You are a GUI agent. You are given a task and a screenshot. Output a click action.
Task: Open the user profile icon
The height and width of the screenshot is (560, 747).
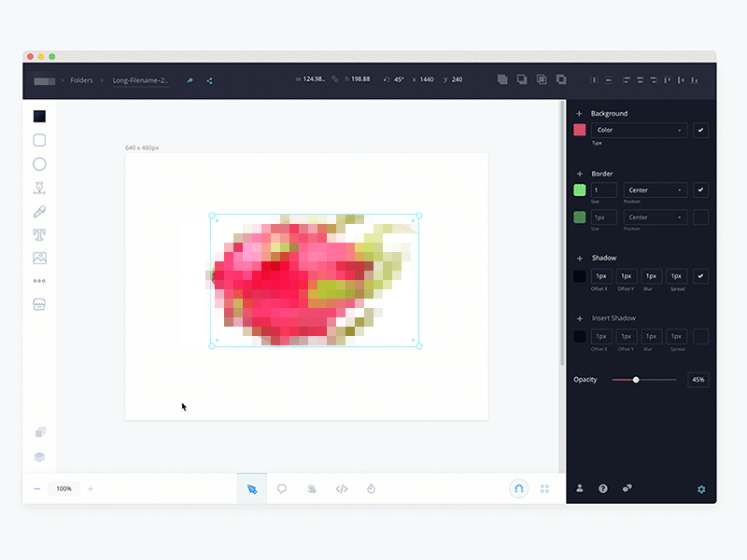(580, 488)
